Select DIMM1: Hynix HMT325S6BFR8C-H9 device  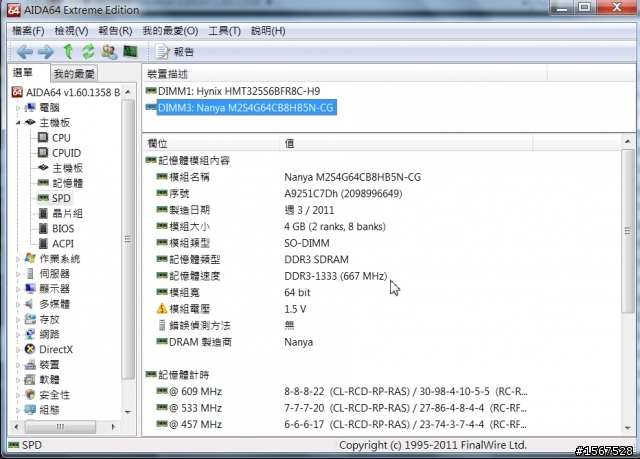click(x=239, y=91)
